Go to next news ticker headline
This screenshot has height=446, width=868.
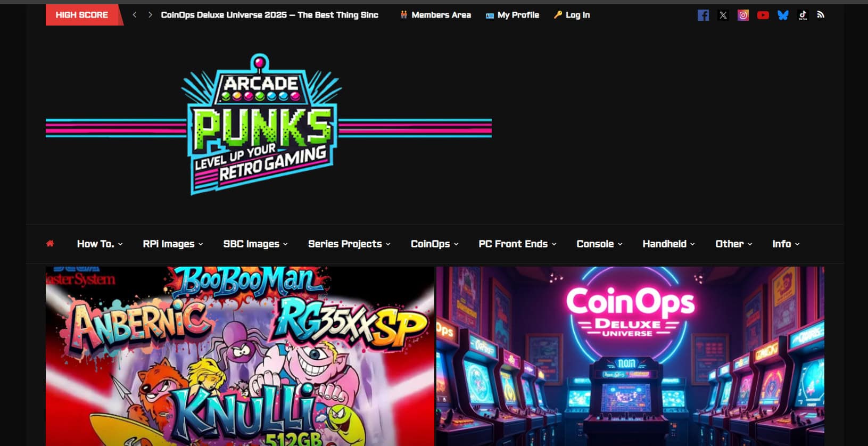tap(150, 15)
